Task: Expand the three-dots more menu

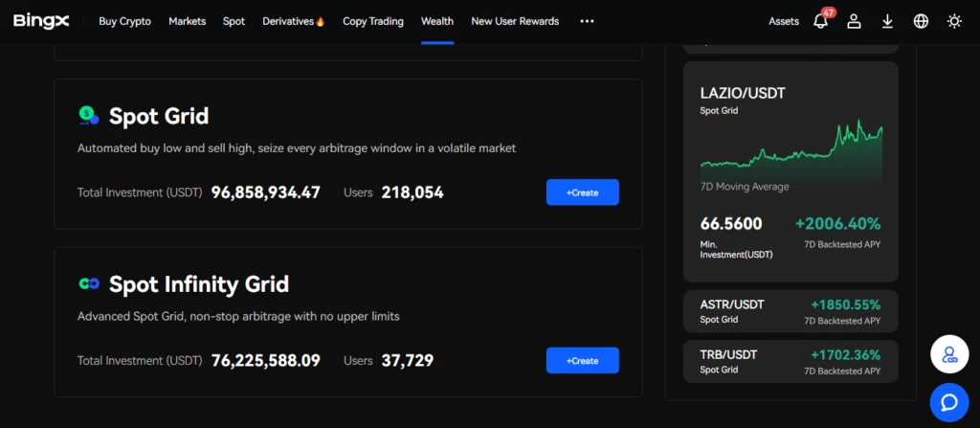Action: [x=587, y=21]
